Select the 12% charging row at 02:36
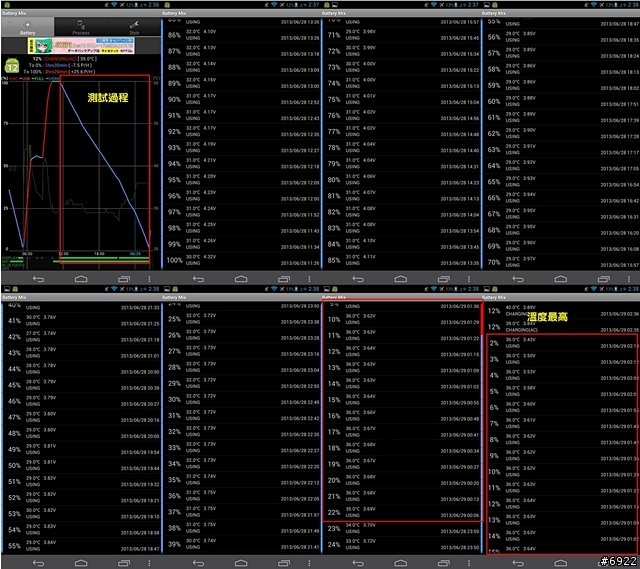Image resolution: width=640 pixels, height=569 pixels. point(562,311)
